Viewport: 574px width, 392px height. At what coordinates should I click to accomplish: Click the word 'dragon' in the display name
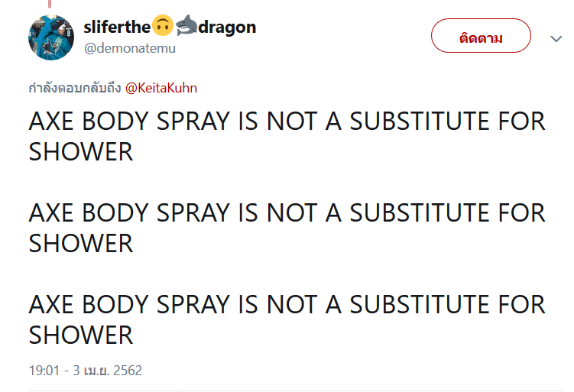pyautogui.click(x=227, y=28)
